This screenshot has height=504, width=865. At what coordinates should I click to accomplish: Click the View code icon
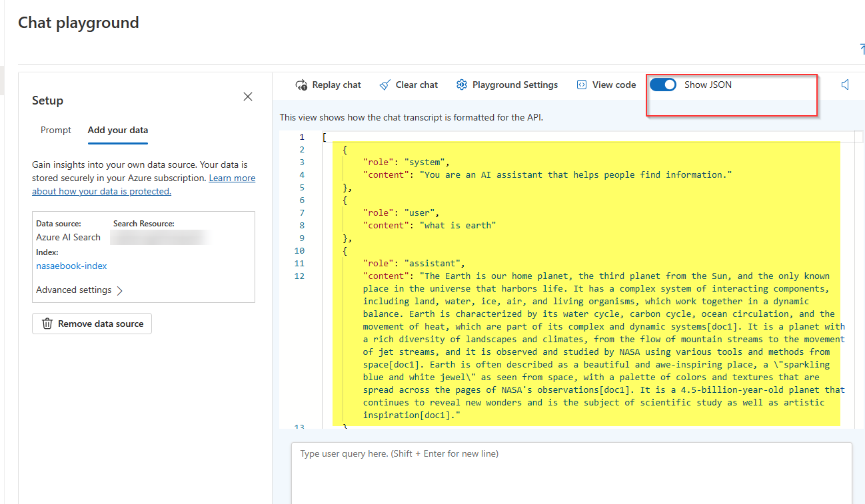[x=583, y=85]
